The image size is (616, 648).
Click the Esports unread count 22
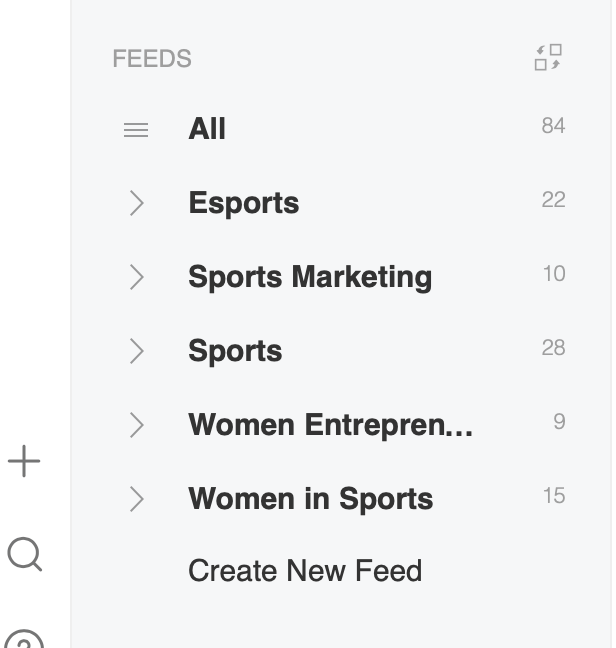click(x=553, y=200)
